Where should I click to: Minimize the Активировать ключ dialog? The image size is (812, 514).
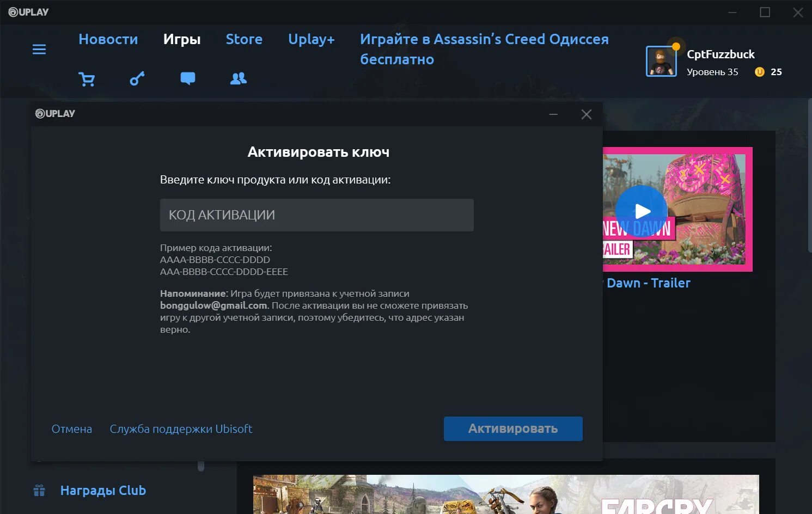pos(553,114)
